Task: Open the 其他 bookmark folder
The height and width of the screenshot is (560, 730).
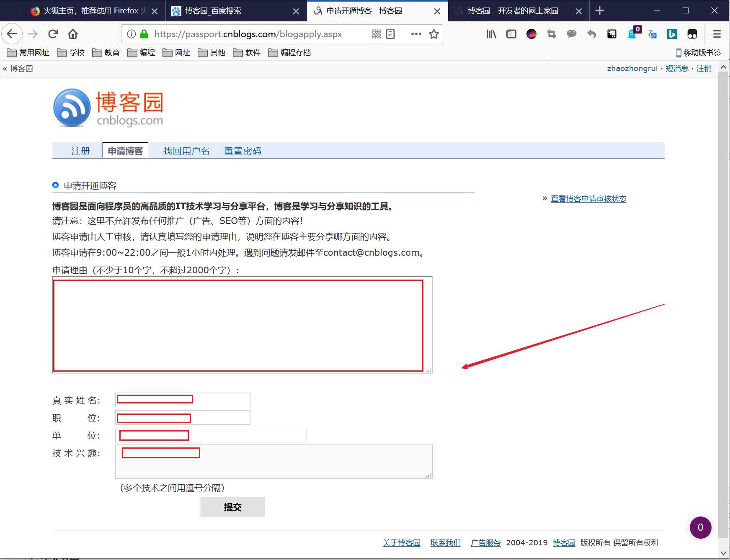Action: [212, 53]
